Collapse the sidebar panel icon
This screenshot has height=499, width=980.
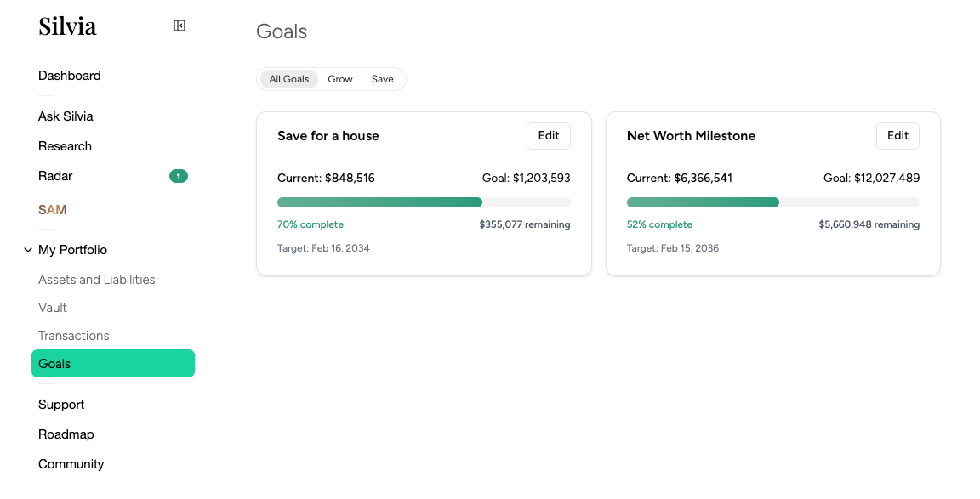pyautogui.click(x=179, y=26)
